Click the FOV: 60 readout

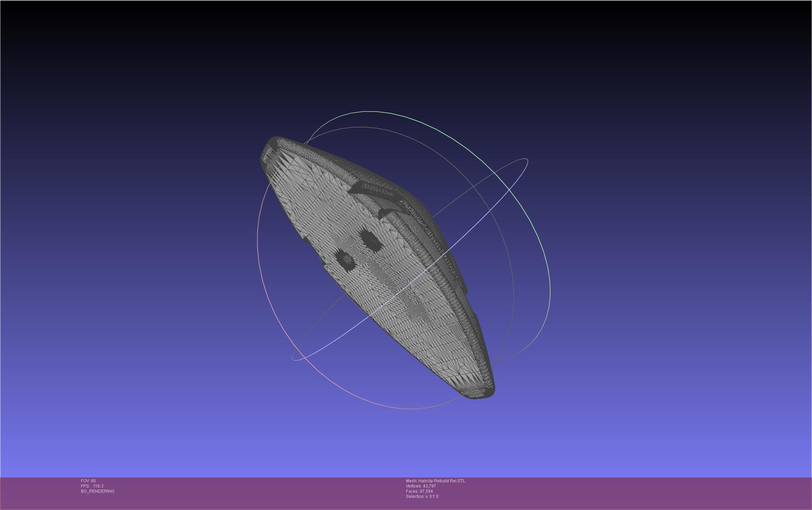[x=88, y=481]
